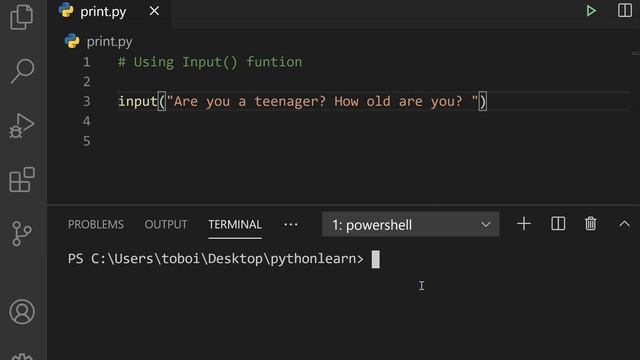Select the TERMINAL panel tab
Viewport: 640px width, 360px height.
pyautogui.click(x=235, y=224)
